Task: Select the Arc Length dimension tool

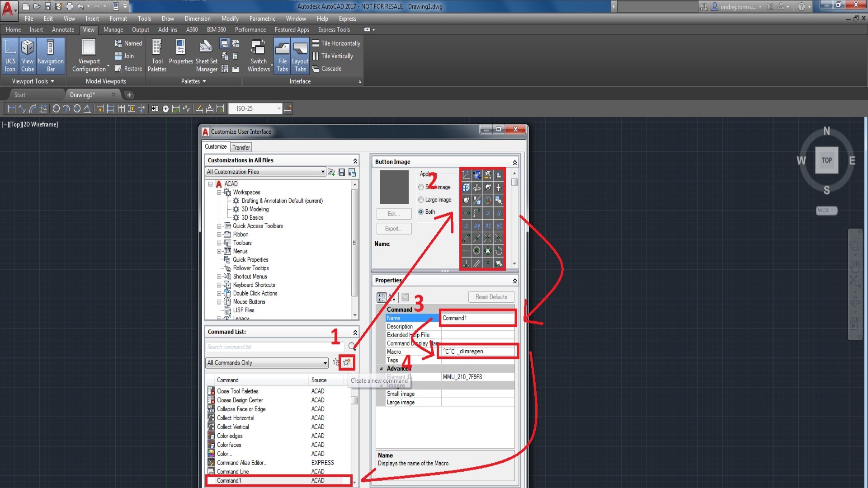Action: (x=33, y=108)
